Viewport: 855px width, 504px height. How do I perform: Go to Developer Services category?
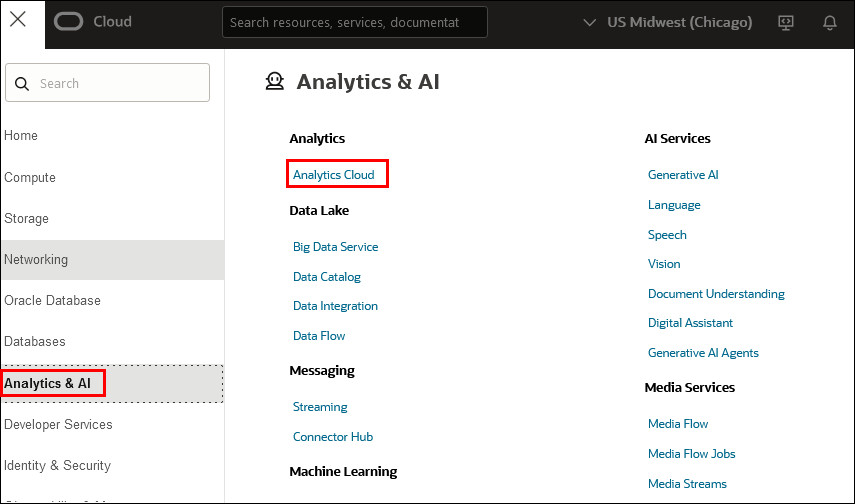point(58,425)
